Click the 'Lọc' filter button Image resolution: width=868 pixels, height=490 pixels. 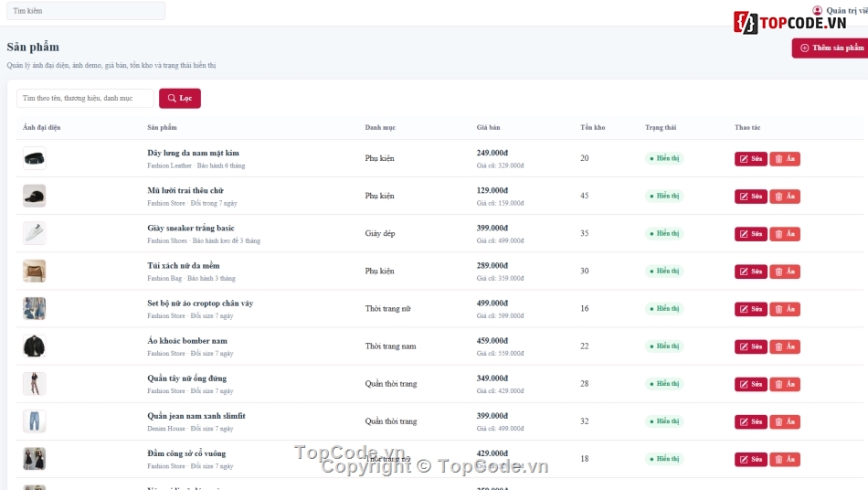tap(180, 98)
